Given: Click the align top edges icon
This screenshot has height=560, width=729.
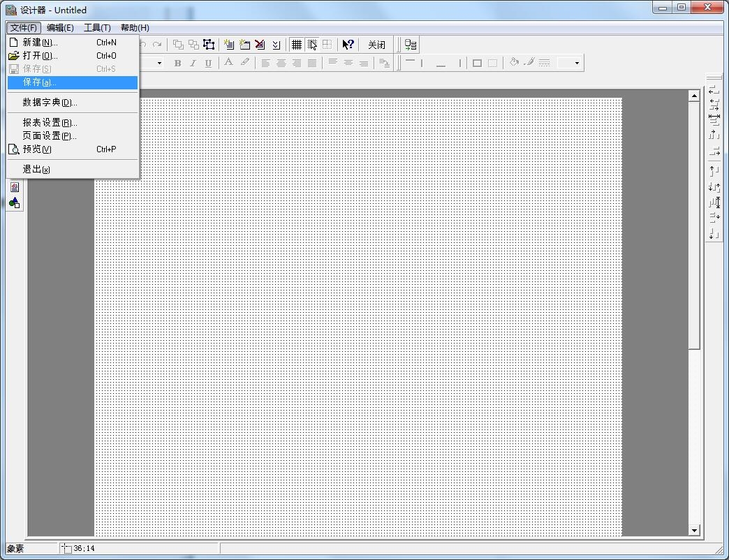Looking at the screenshot, I should (x=714, y=170).
